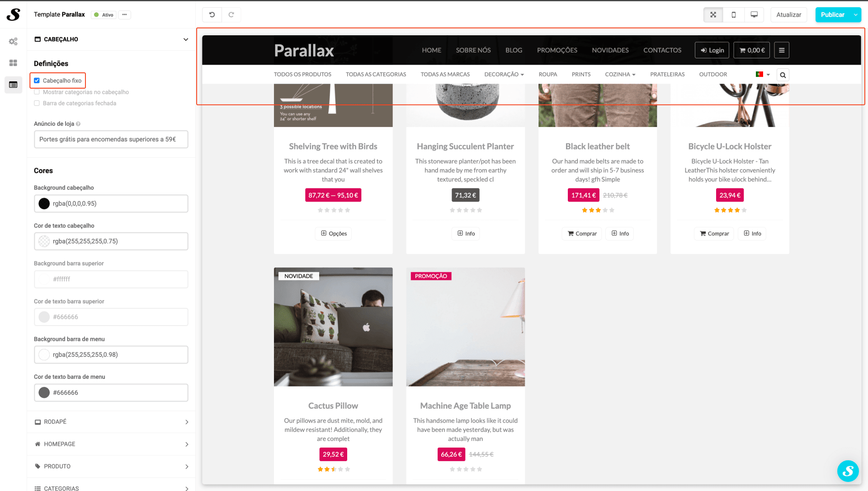Select TODAS AS MARCAS menu item
This screenshot has height=491, width=868.
pos(445,74)
